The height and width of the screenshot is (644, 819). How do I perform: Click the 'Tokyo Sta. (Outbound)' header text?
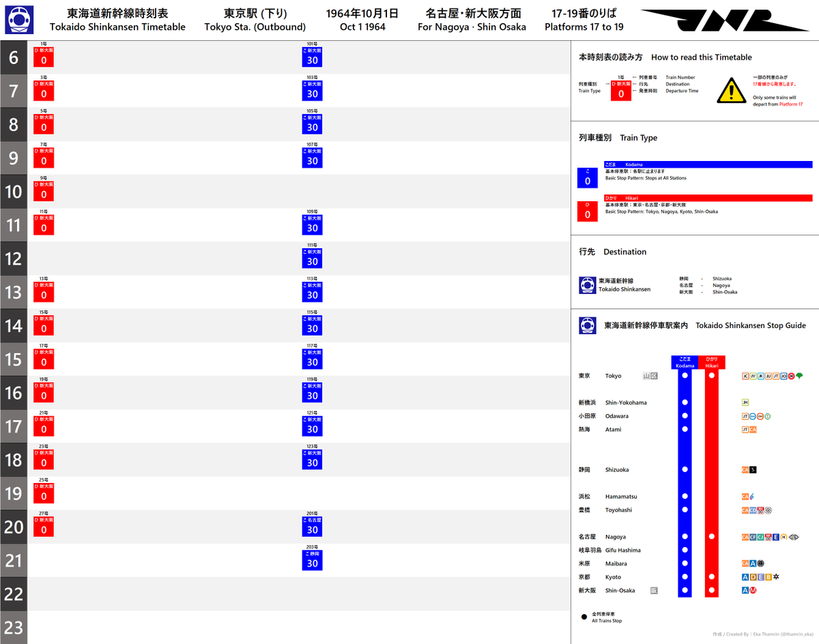coord(255,27)
